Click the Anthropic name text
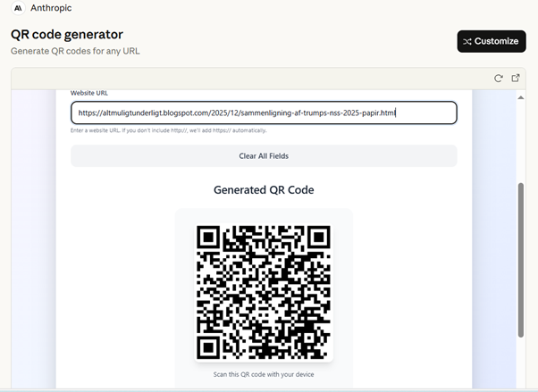The image size is (538, 392). coord(51,8)
